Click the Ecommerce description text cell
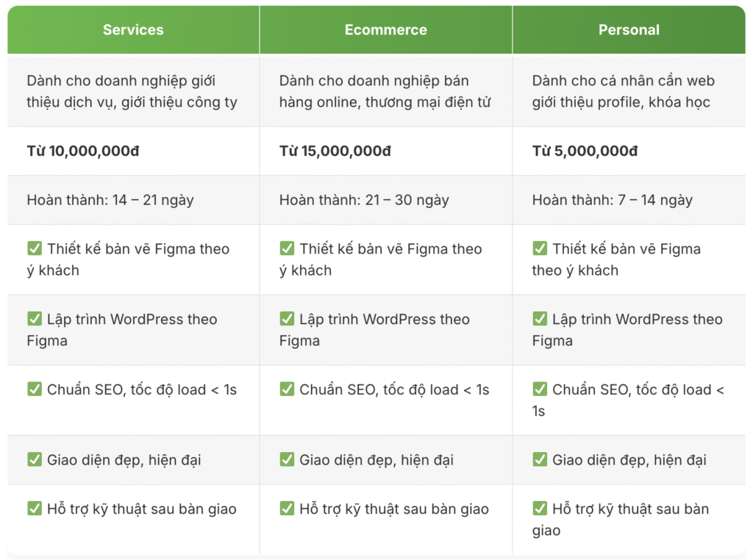Viewport: 753px width, 560px height. pyautogui.click(x=385, y=91)
